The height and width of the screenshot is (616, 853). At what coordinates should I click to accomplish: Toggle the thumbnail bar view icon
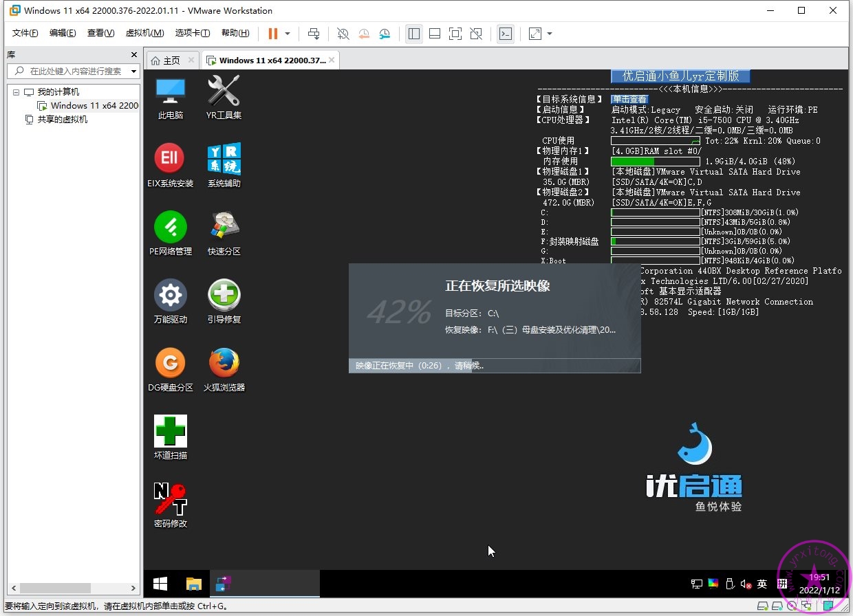[x=435, y=33]
